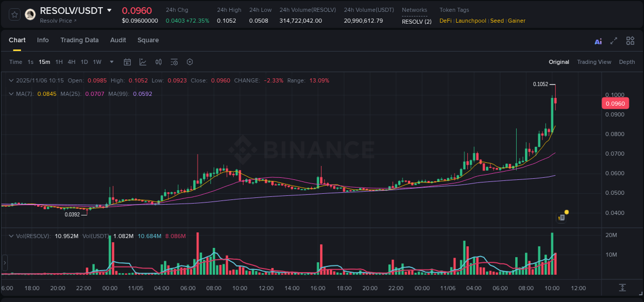The width and height of the screenshot is (644, 302).
Task: Select the 1H timeframe interval
Action: (59, 61)
